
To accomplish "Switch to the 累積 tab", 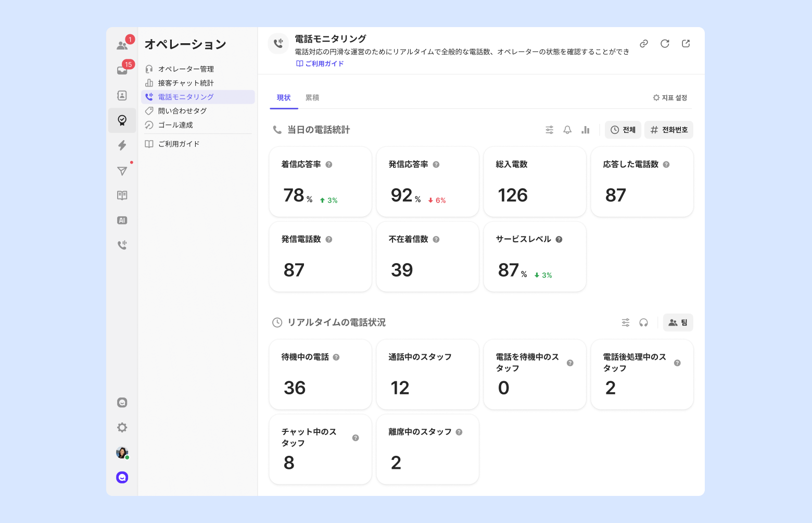I will tap(312, 98).
